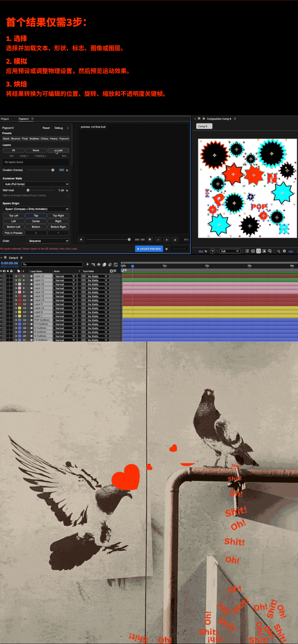Click the preview playback scrubber handle
The height and width of the screenshot is (644, 298).
[x=129, y=240]
